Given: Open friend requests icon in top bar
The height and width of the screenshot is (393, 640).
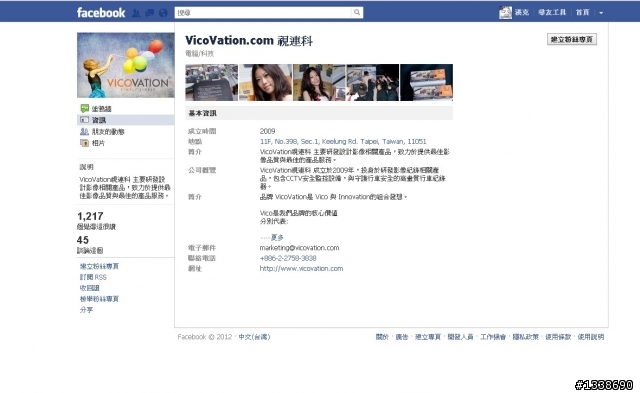Looking at the screenshot, I should tap(136, 13).
